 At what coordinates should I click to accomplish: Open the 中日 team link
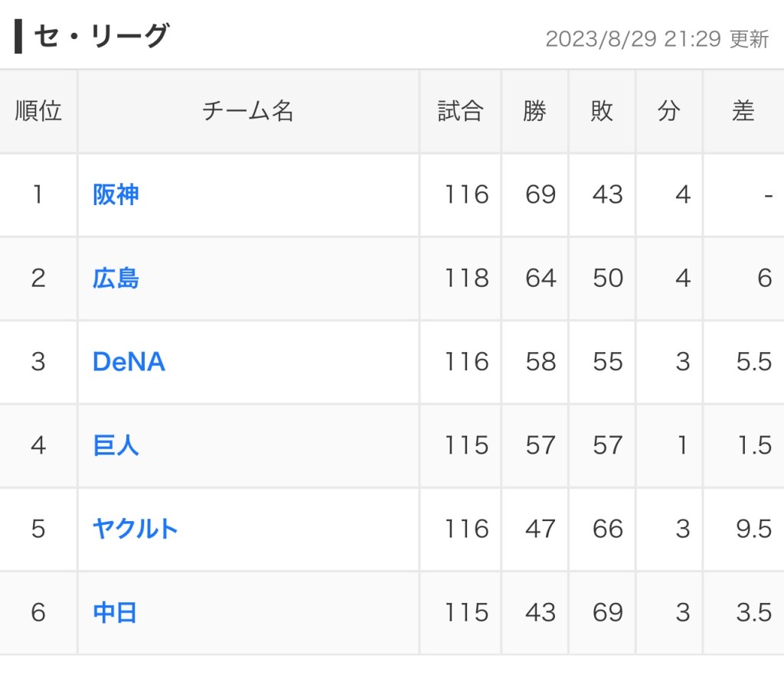tap(115, 612)
